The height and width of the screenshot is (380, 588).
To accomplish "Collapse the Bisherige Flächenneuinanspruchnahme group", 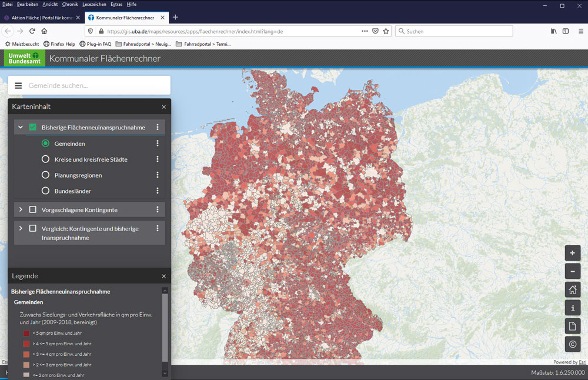I will [21, 127].
